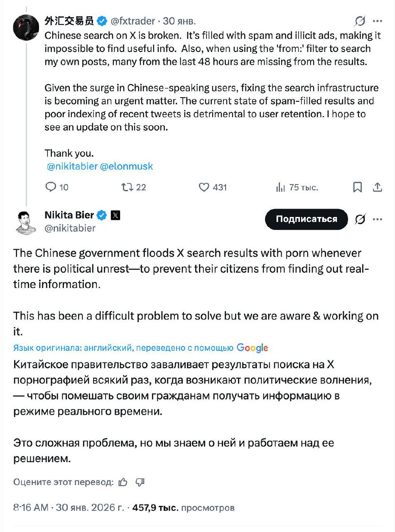Click the Grok icon beside the Подписаться button
This screenshot has width=395, height=532.
[x=360, y=219]
